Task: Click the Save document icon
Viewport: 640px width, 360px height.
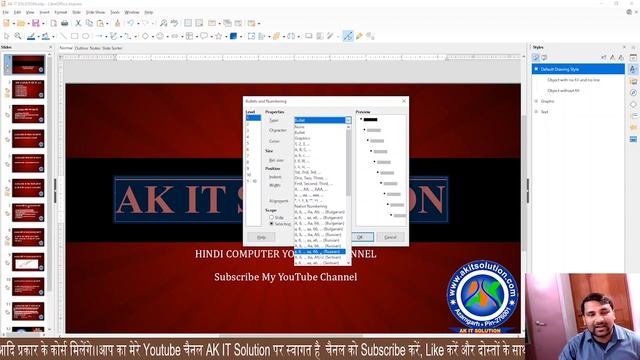Action: point(36,23)
